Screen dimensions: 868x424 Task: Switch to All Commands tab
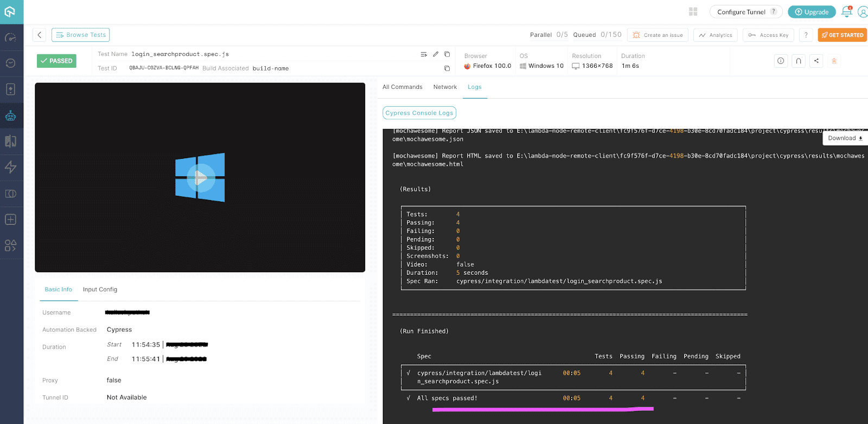402,87
